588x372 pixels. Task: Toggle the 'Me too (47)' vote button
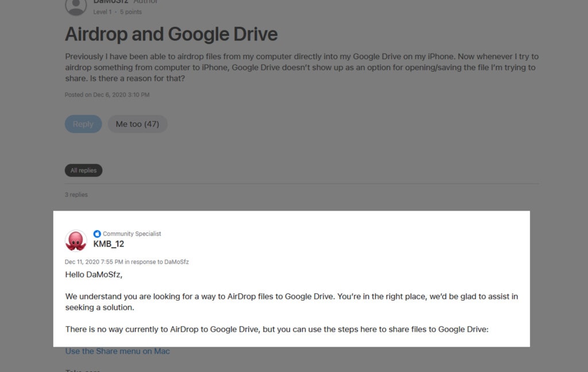click(x=137, y=123)
